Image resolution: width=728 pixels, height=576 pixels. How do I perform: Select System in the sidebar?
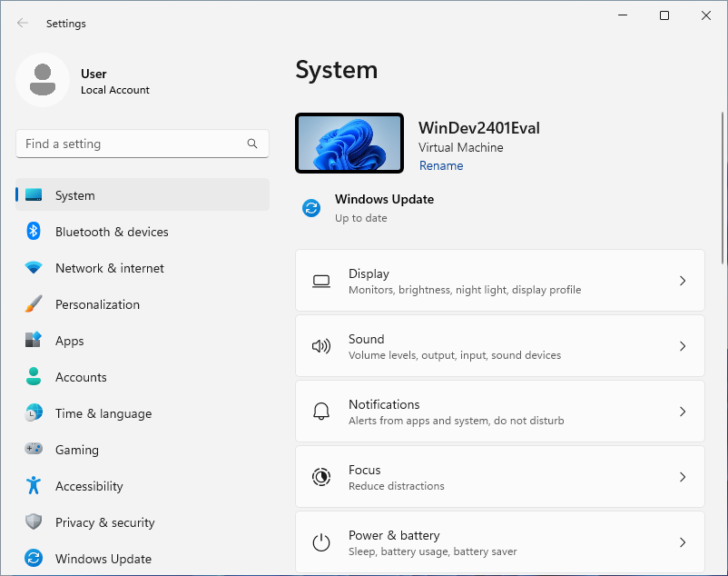(x=143, y=194)
